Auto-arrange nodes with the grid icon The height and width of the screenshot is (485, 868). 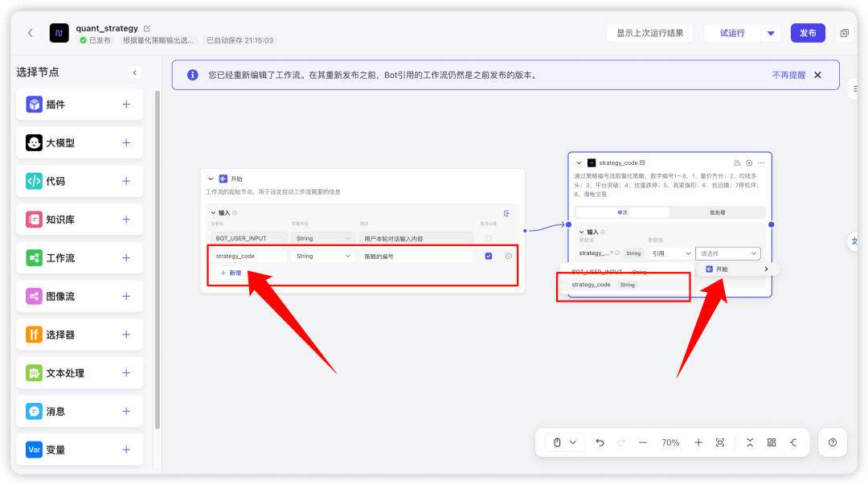click(772, 442)
